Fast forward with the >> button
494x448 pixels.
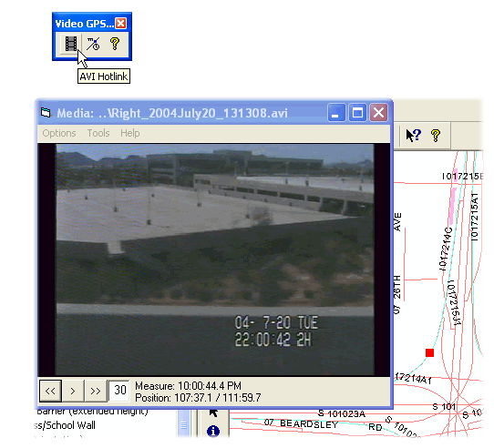coord(96,391)
